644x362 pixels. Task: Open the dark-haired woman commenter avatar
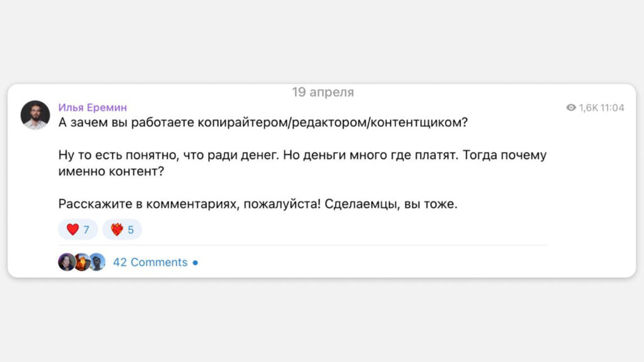[x=67, y=262]
